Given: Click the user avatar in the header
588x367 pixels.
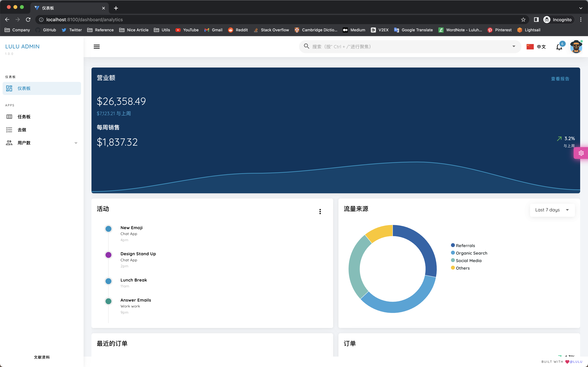Looking at the screenshot, I should (x=576, y=47).
